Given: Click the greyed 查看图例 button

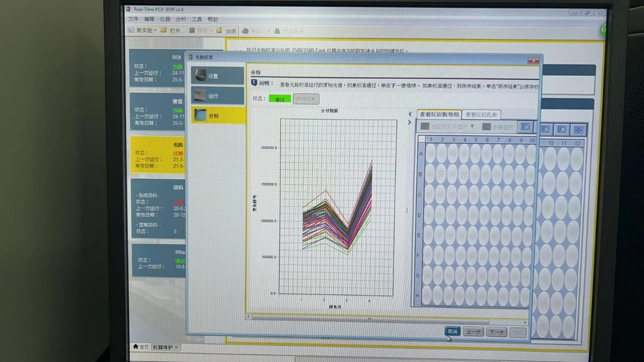Looking at the screenshot, I should (x=498, y=127).
